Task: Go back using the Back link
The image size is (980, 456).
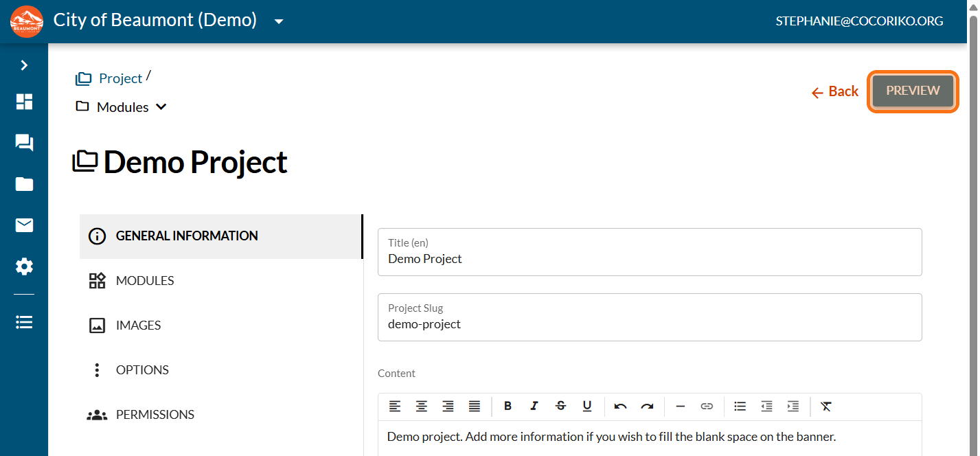Action: (x=835, y=91)
